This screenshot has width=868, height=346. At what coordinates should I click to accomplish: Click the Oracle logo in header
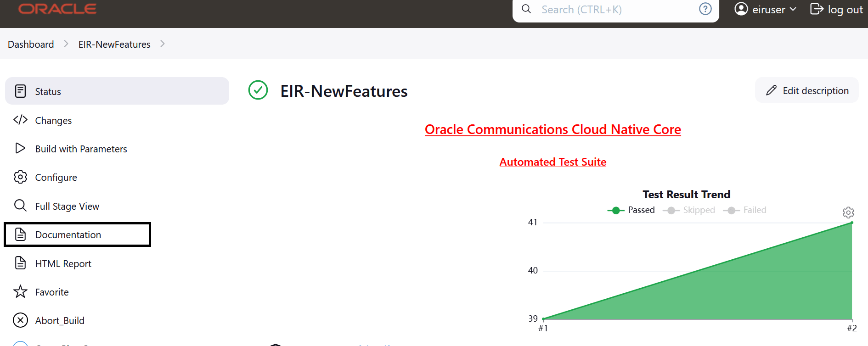[x=57, y=9]
